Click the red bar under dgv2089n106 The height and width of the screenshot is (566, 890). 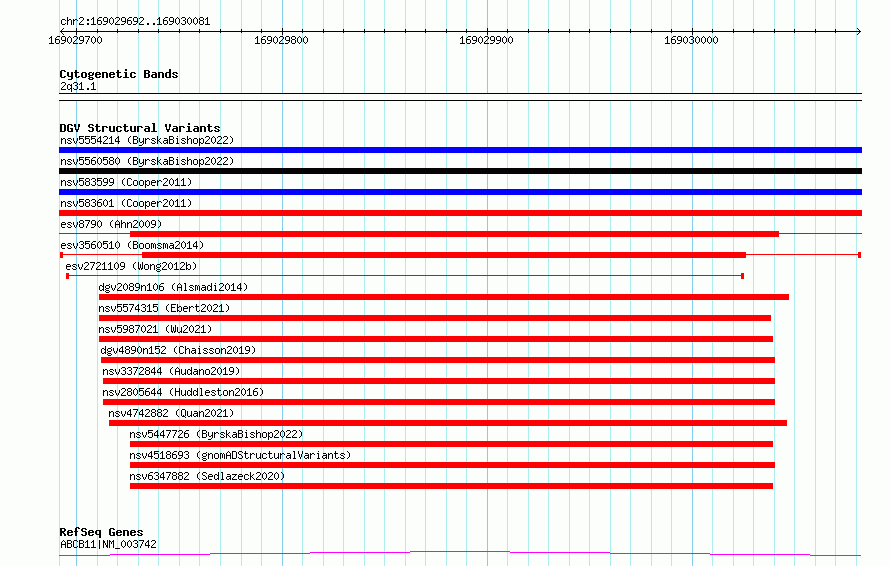(x=444, y=297)
